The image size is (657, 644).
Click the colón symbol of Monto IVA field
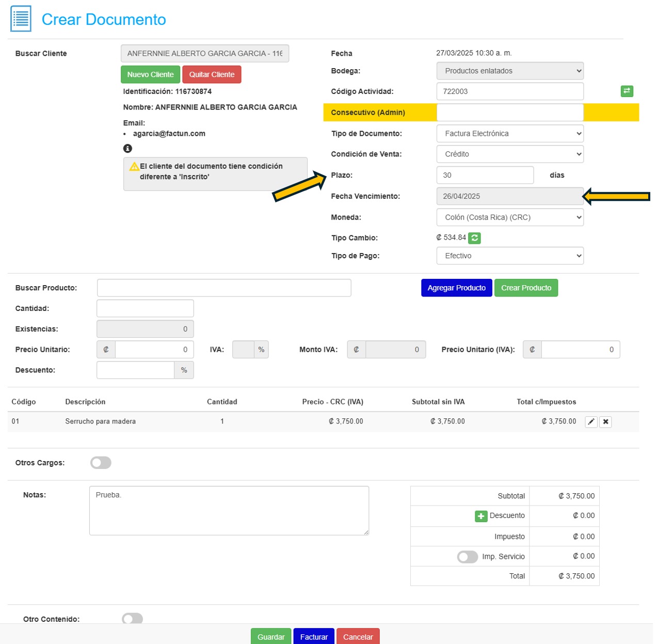point(356,350)
